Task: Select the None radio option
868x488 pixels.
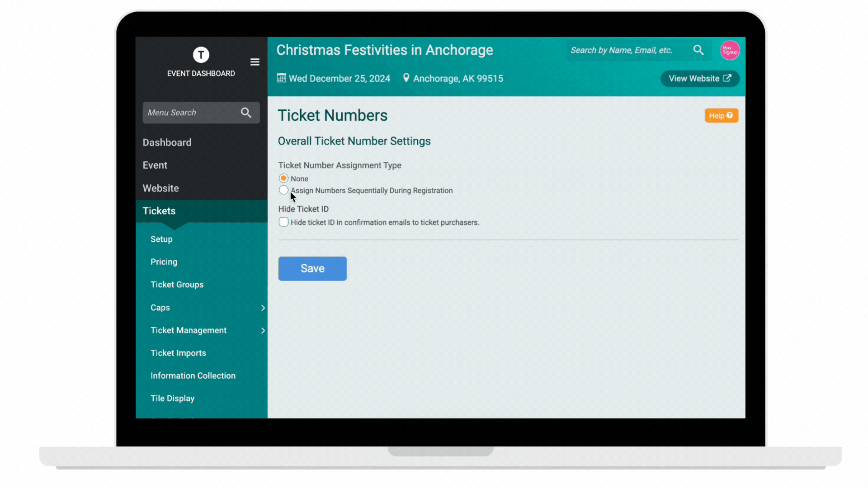Action: click(x=283, y=178)
